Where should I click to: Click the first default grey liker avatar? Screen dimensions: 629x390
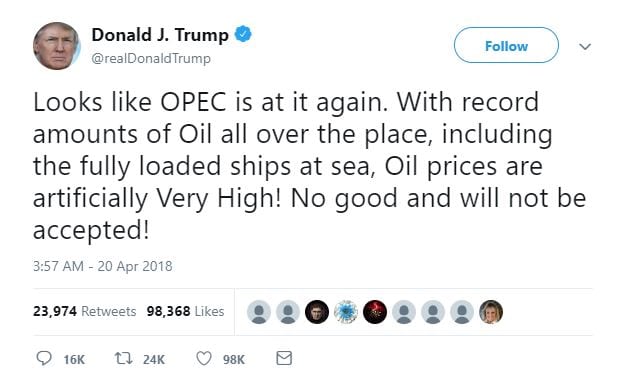tap(259, 312)
